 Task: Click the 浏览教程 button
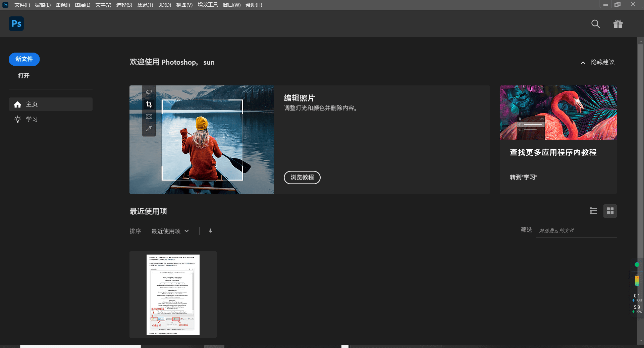pos(302,178)
